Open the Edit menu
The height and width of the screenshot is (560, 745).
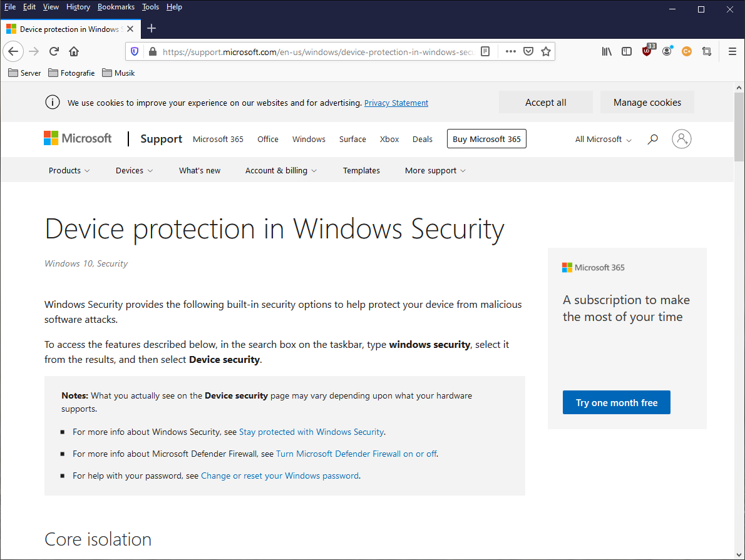click(x=29, y=7)
